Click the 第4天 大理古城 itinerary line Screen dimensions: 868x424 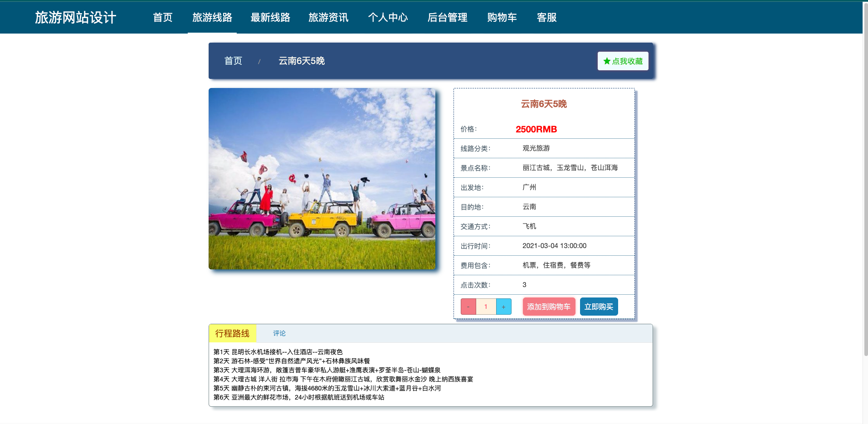[343, 379]
